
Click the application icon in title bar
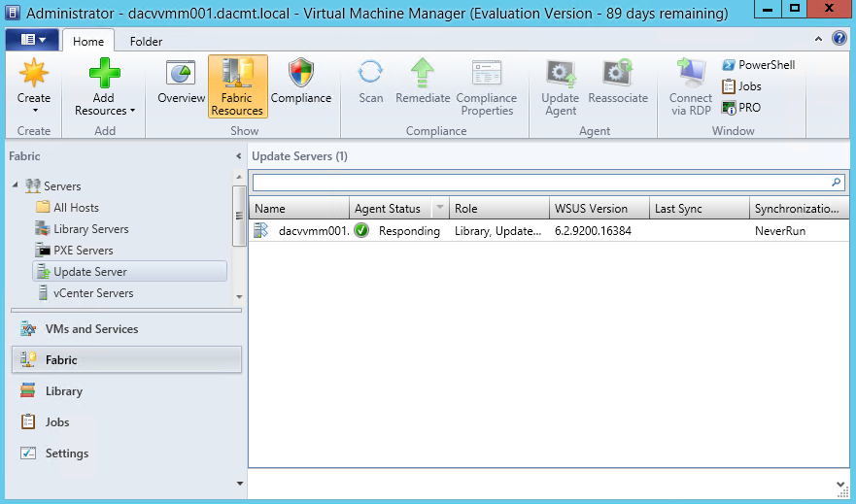(x=13, y=12)
